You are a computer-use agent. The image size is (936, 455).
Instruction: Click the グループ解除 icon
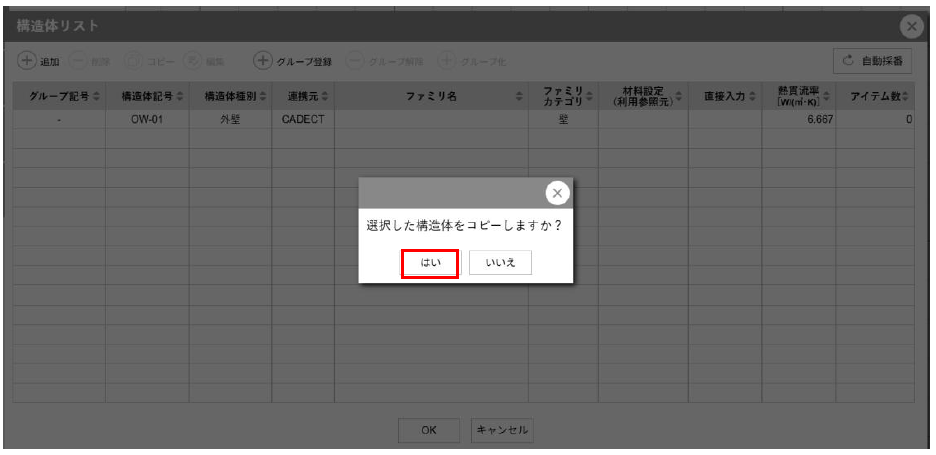click(x=356, y=61)
